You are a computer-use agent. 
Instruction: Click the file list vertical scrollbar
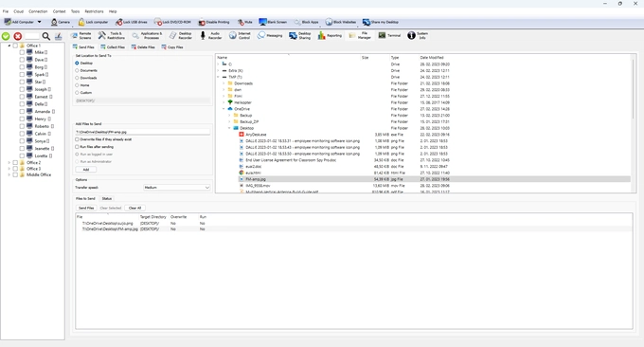tap(633, 123)
